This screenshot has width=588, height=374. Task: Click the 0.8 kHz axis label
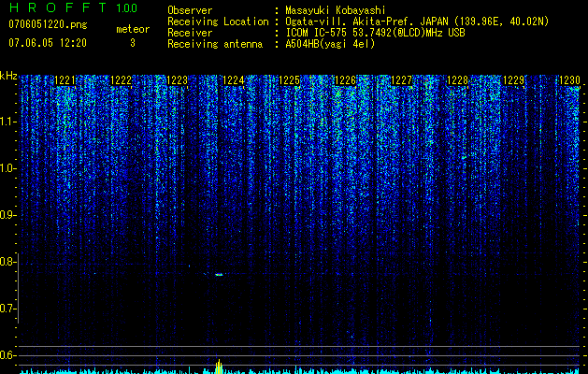pos(7,262)
